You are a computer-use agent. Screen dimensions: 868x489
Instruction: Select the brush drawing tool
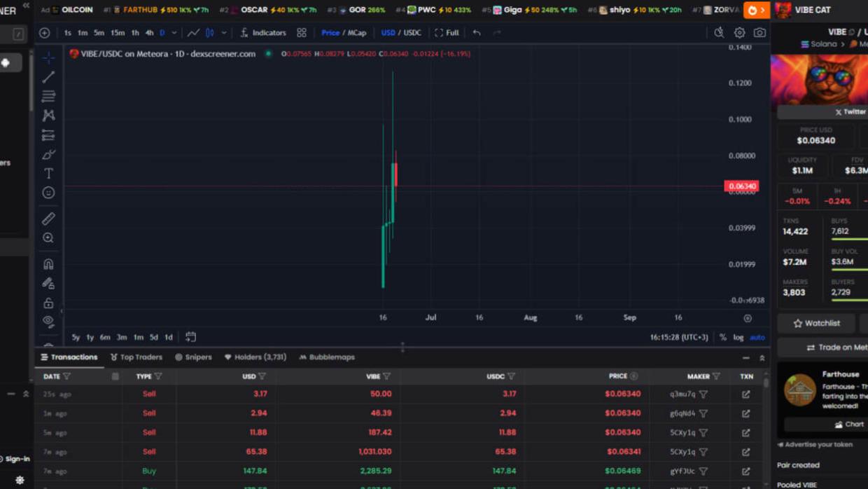pos(48,154)
